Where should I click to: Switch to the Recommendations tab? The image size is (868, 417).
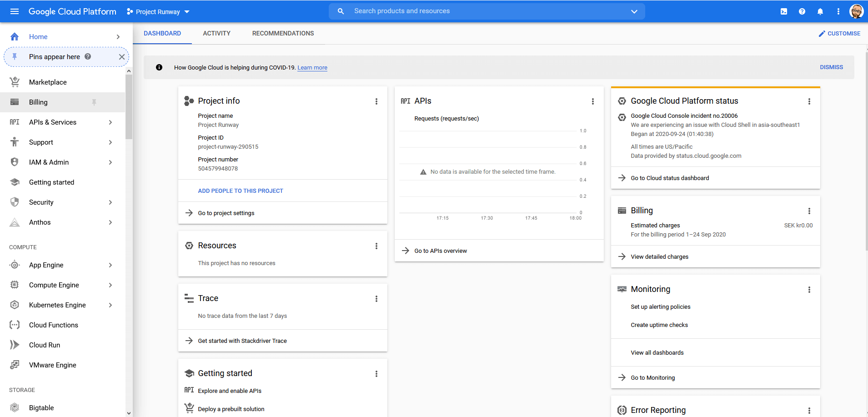tap(283, 33)
